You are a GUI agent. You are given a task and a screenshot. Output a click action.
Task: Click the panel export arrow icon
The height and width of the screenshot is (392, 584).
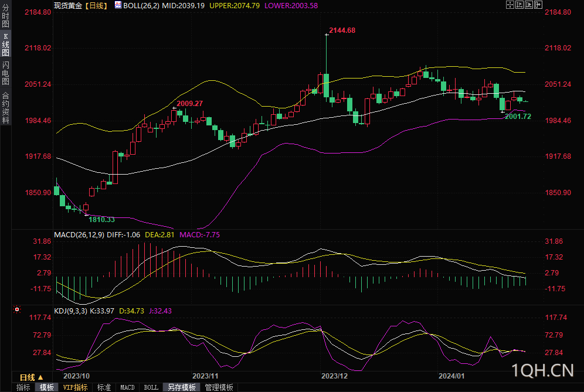point(538,5)
